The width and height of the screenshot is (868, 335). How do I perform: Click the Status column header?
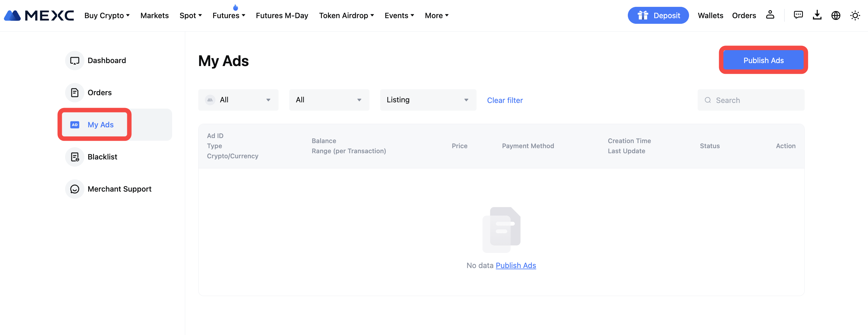click(710, 146)
